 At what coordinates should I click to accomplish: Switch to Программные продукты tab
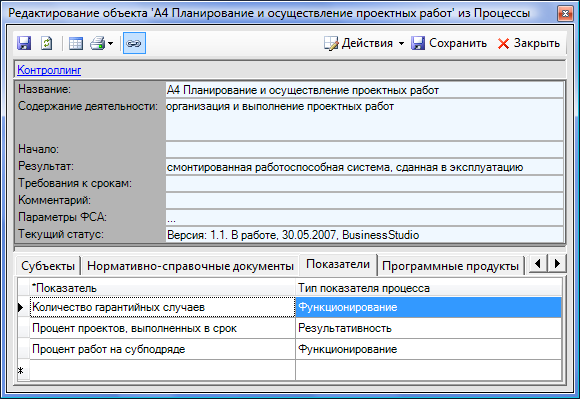coord(451,266)
